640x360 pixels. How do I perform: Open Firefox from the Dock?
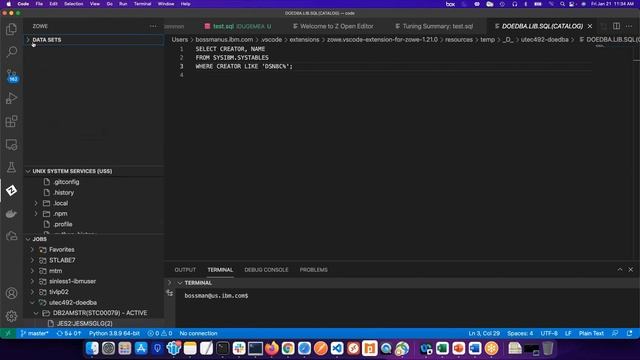(271, 348)
